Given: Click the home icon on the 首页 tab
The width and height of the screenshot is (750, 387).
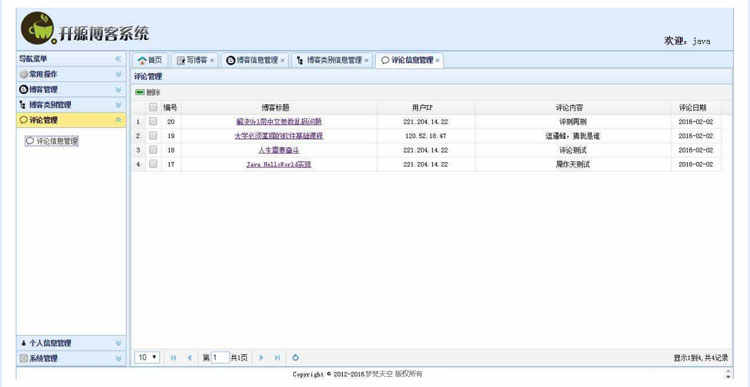Looking at the screenshot, I should pyautogui.click(x=142, y=60).
